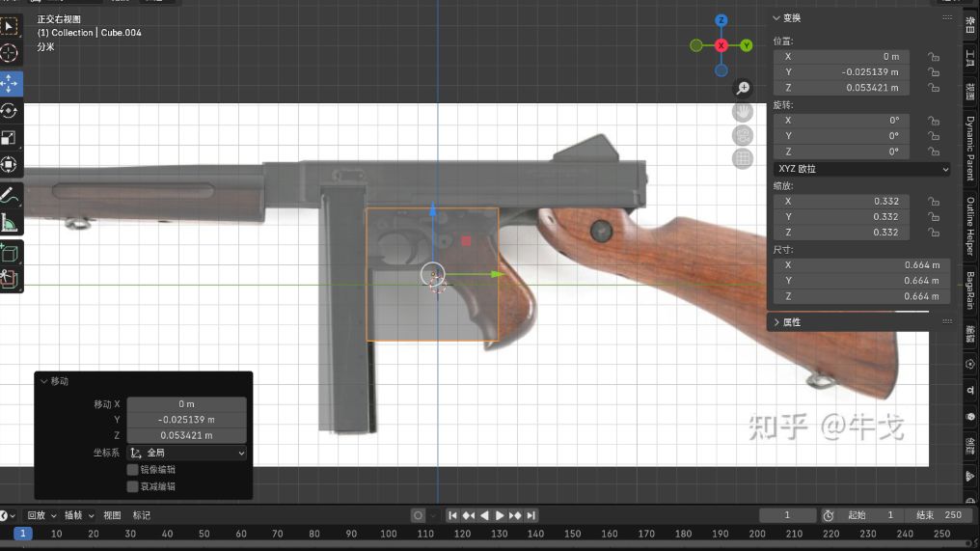Click the blue Z axis gizmo
This screenshot has width=980, height=551.
pyautogui.click(x=721, y=20)
